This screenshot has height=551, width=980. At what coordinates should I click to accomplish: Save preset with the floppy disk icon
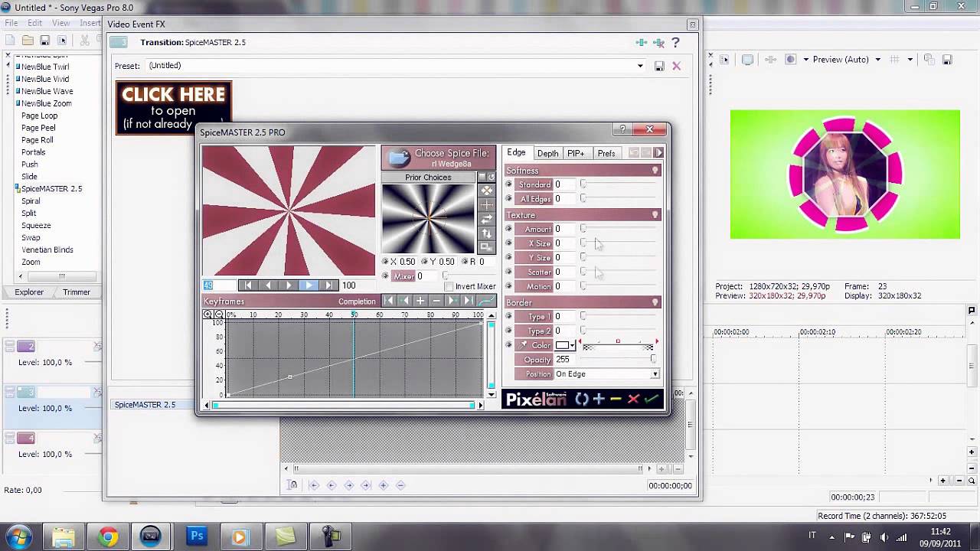coord(659,67)
